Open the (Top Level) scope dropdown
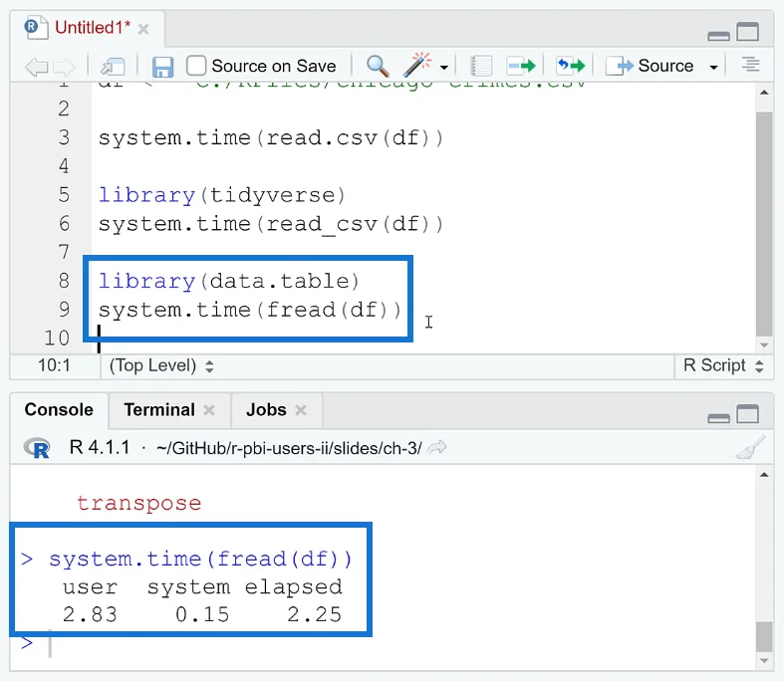Image resolution: width=784 pixels, height=681 pixels. pos(161,366)
